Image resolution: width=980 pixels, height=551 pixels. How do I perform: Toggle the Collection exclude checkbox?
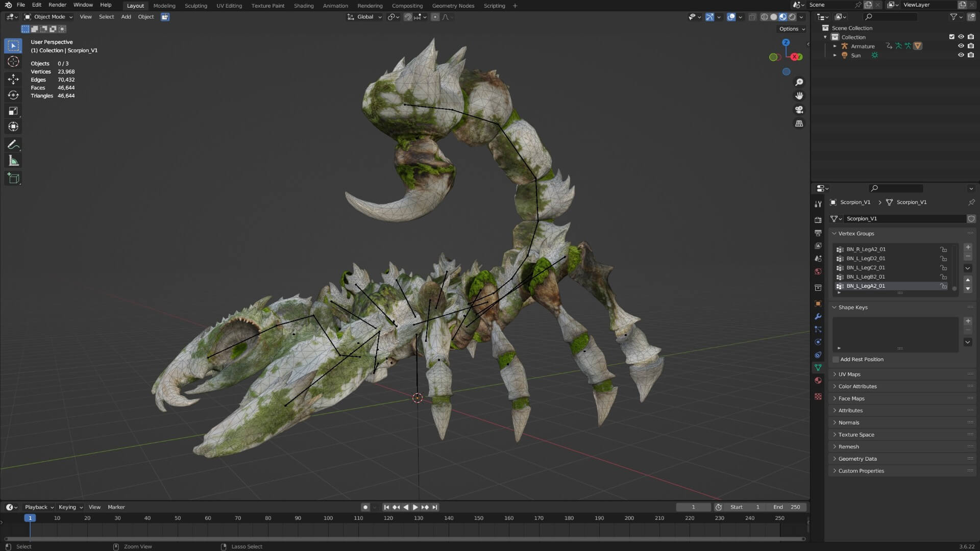pos(951,37)
